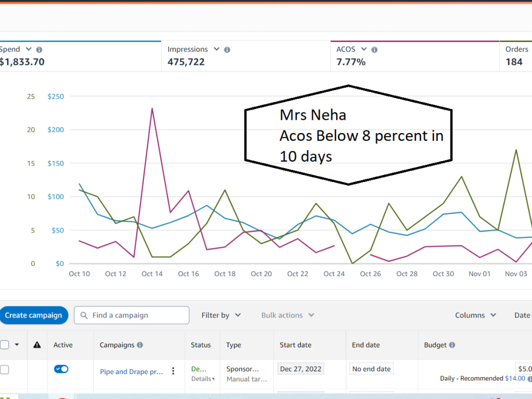The image size is (532, 399).
Task: Select the Spend metric tab
Action: point(80,56)
